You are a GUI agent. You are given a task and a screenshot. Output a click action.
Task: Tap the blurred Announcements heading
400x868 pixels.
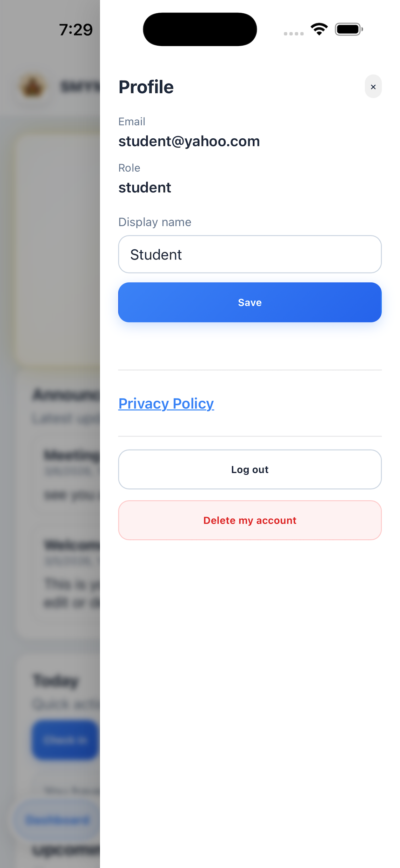[x=66, y=395]
